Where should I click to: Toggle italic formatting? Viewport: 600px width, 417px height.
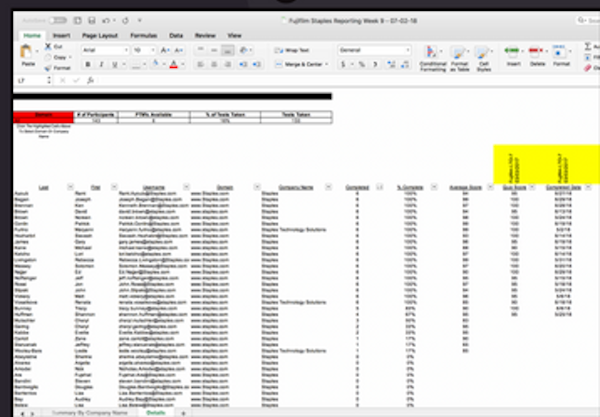pyautogui.click(x=101, y=64)
